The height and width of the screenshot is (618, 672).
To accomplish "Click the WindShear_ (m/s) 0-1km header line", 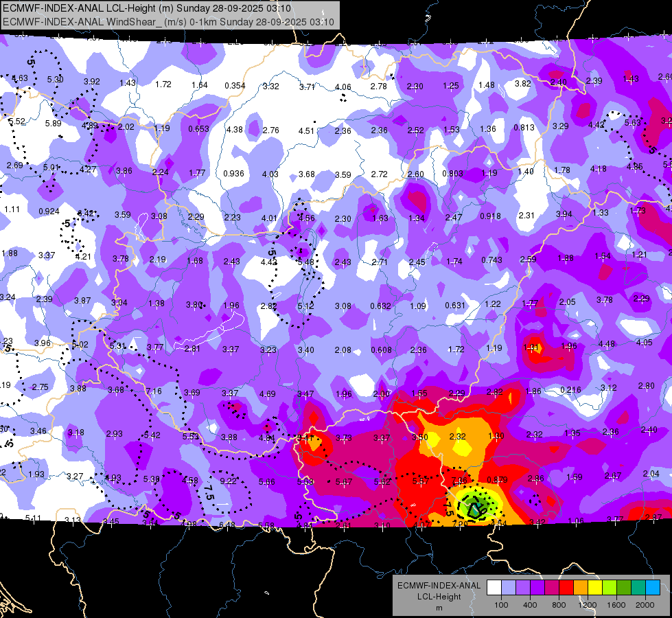I will [168, 22].
